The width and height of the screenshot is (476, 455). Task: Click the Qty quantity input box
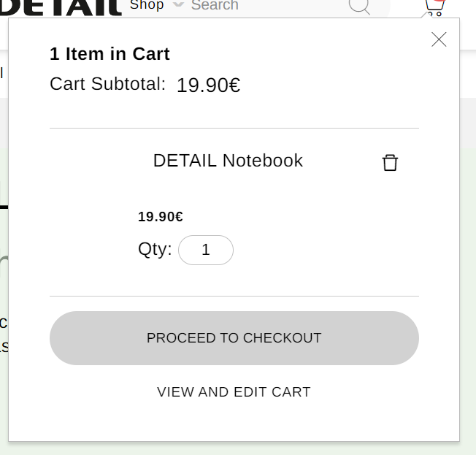pyautogui.click(x=206, y=250)
